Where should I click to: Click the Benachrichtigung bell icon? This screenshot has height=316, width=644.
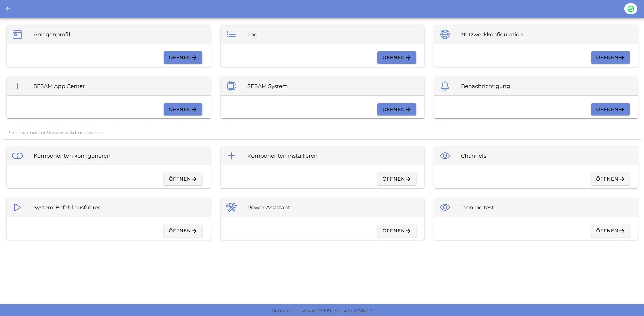445,86
